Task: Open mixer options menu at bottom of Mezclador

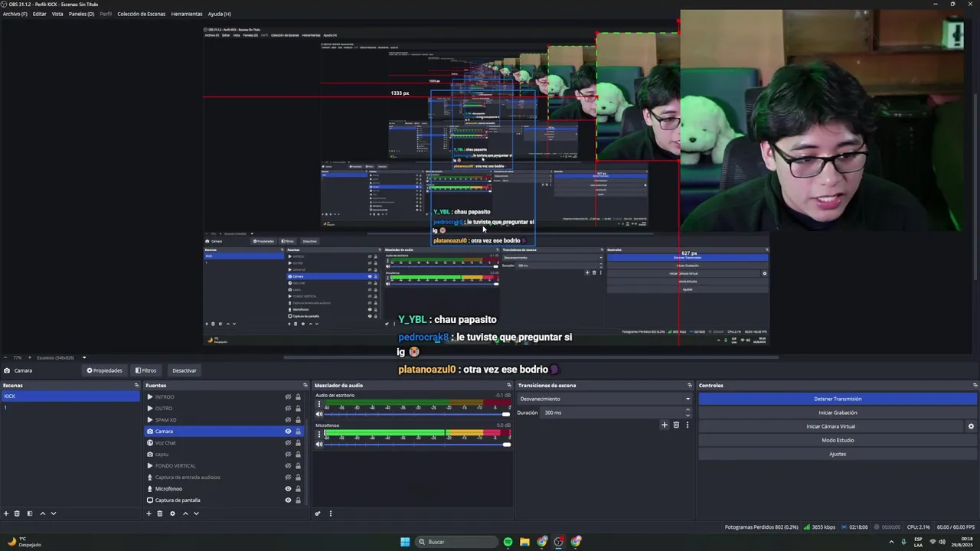Action: 331,514
